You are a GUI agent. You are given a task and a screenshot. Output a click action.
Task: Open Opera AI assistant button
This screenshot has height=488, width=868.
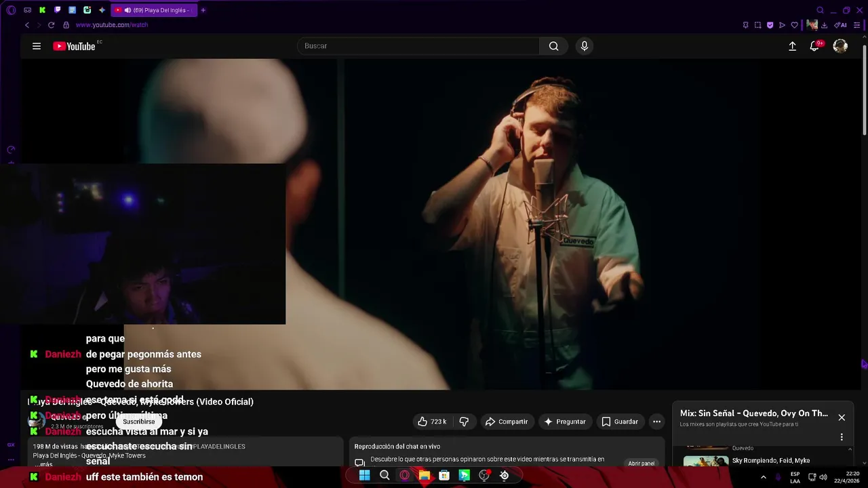(840, 25)
